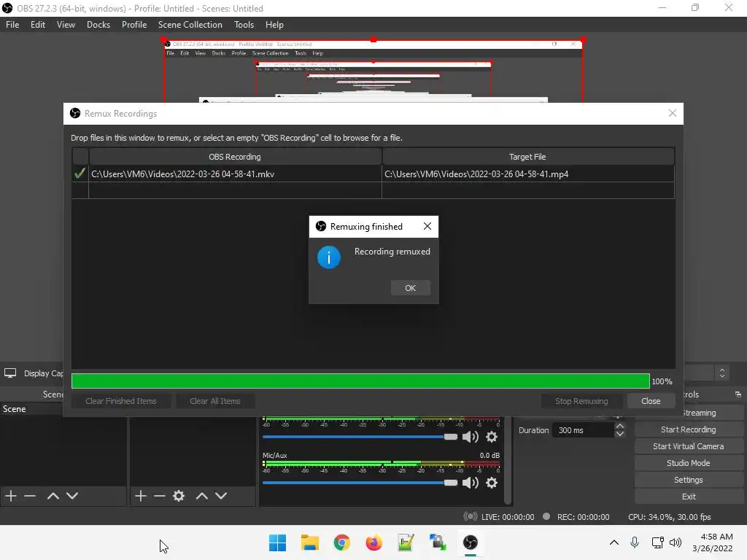Click the mixer panel vertical scrollbar
Screen dimensions: 747x560
tap(508, 459)
